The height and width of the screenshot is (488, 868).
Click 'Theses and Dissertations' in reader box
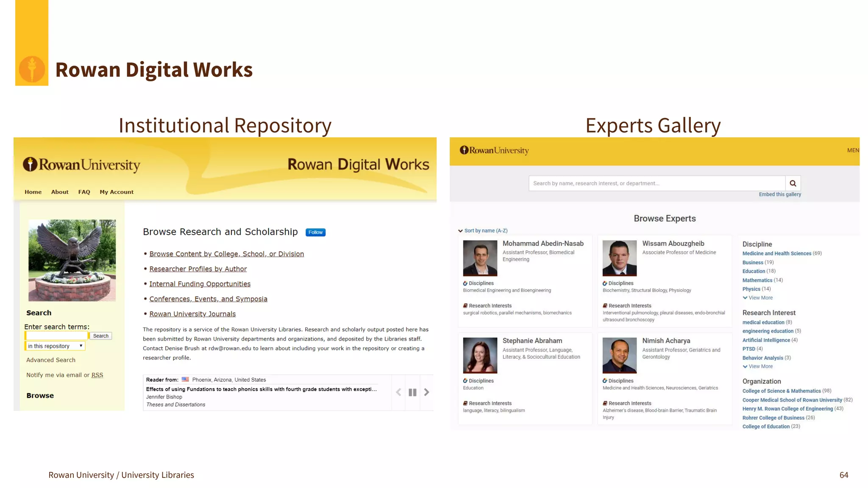click(175, 405)
